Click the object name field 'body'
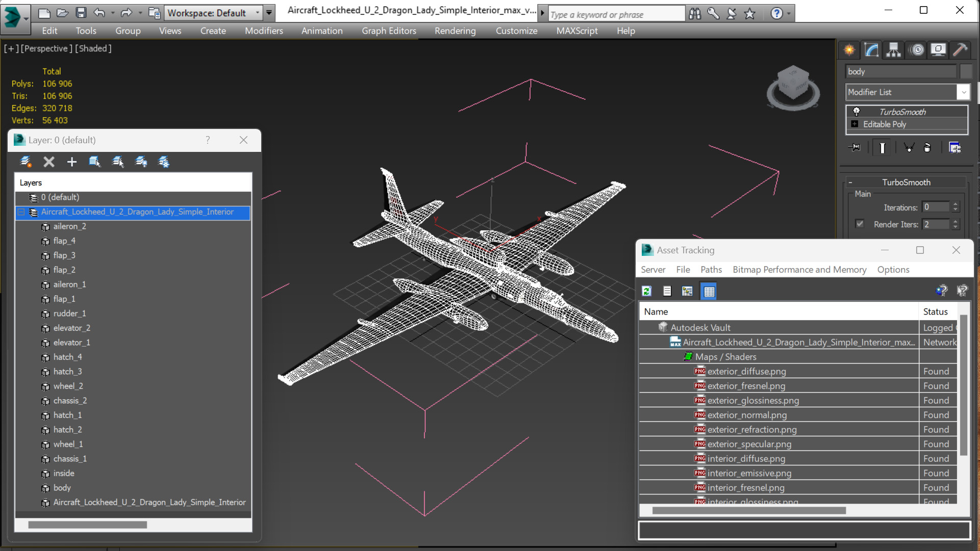This screenshot has width=980, height=551. pyautogui.click(x=901, y=71)
